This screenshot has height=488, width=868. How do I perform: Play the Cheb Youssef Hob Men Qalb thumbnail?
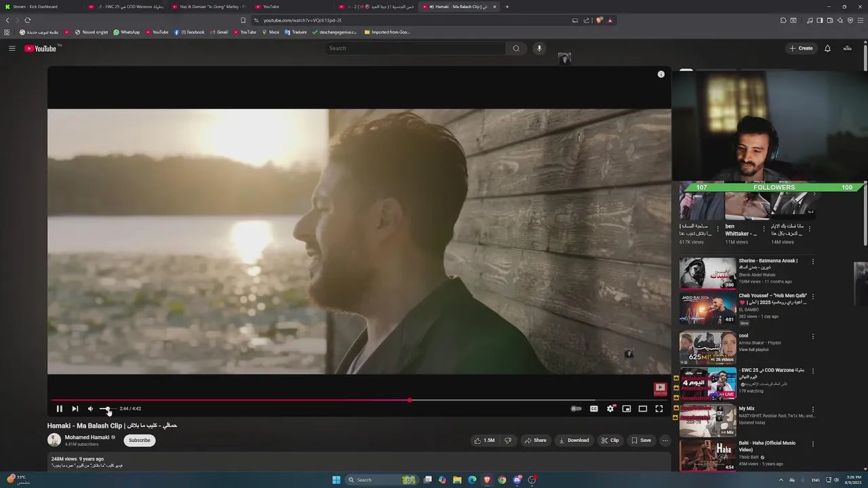click(707, 309)
